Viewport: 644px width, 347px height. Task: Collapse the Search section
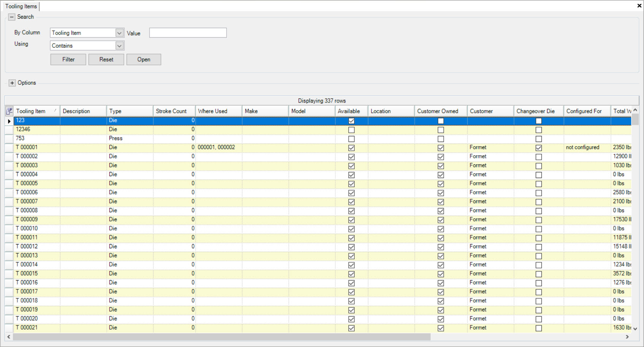pyautogui.click(x=12, y=17)
